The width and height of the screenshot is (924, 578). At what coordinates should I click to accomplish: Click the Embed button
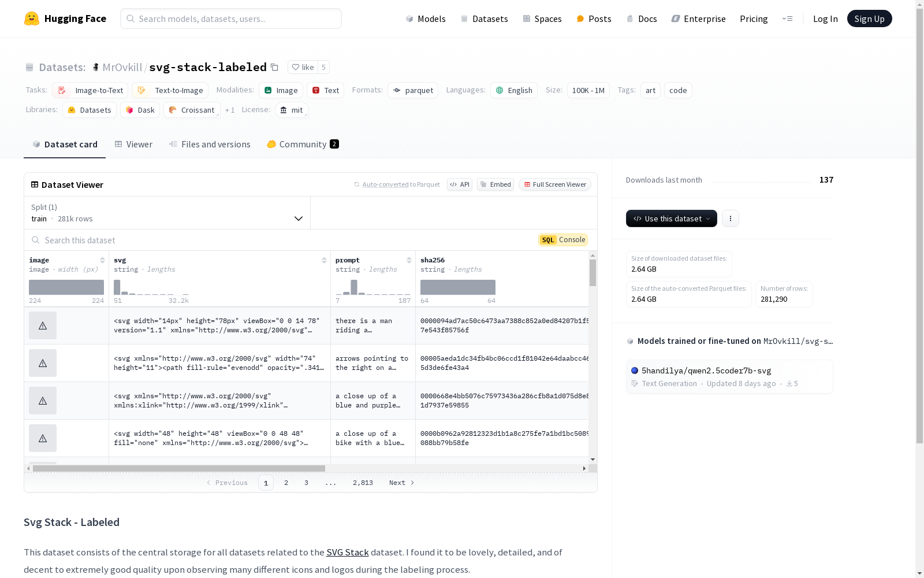(495, 184)
